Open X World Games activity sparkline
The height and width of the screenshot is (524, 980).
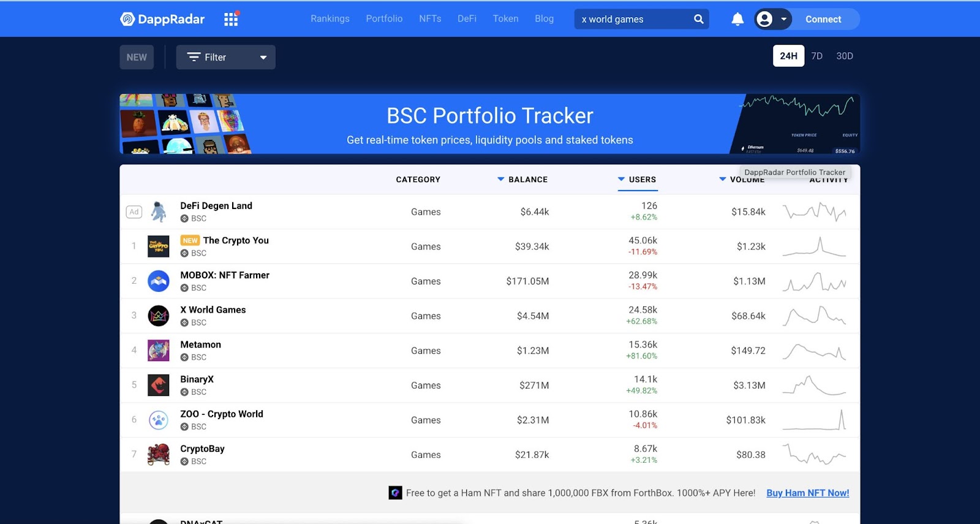coord(815,316)
